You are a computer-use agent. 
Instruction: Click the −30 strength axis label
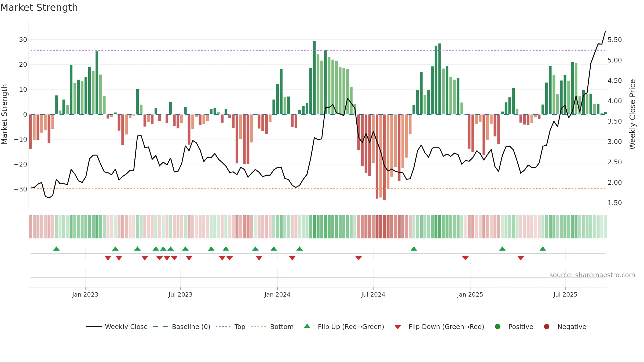21,189
